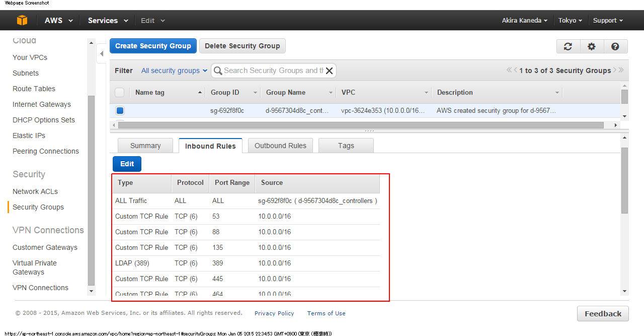Uncheck the sg-692f8f0c row checkbox

120,110
